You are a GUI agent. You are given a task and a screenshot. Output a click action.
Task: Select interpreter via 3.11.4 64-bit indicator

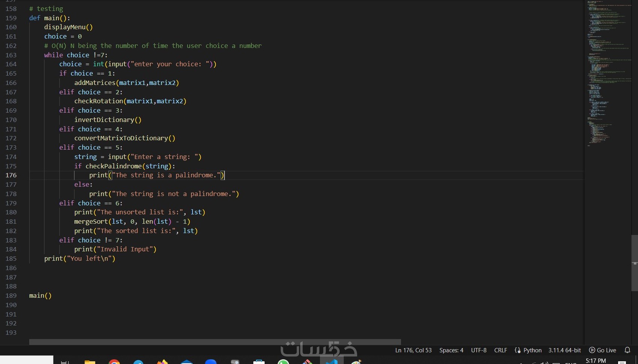pos(564,350)
